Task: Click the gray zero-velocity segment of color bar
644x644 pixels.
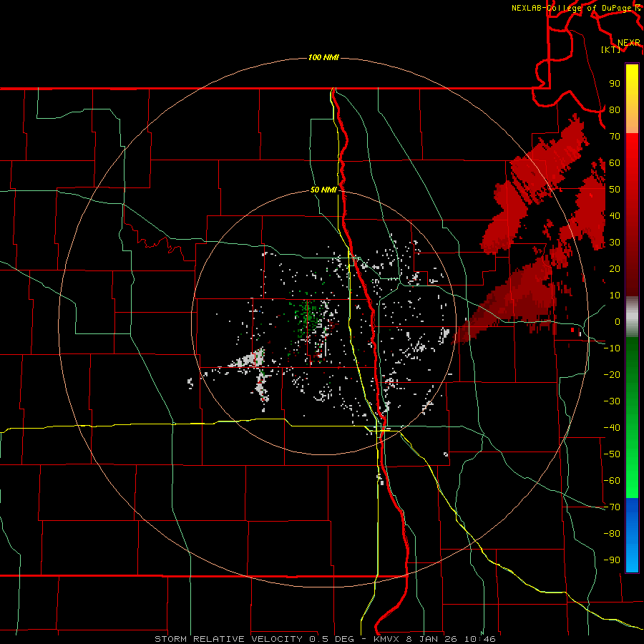Action: pos(632,317)
